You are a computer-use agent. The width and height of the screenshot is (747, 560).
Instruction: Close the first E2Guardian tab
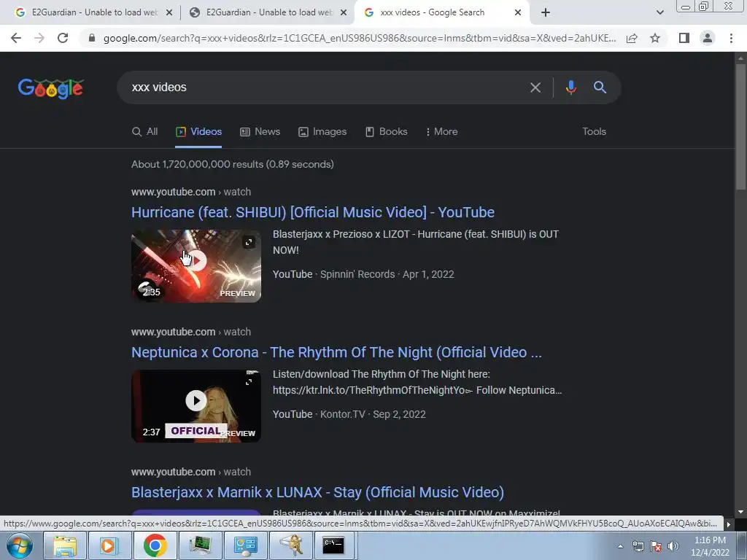tap(169, 12)
